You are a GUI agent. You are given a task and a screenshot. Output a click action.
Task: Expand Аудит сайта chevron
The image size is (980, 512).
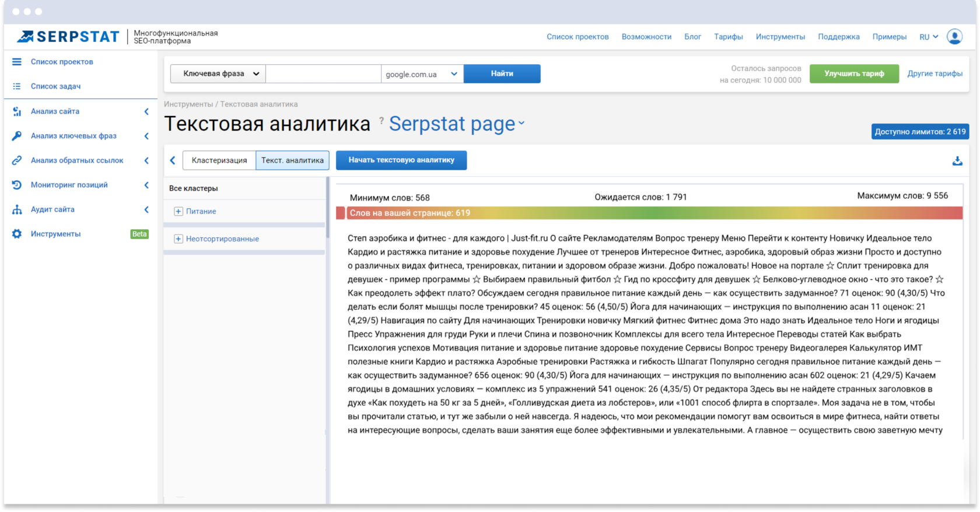(x=146, y=209)
